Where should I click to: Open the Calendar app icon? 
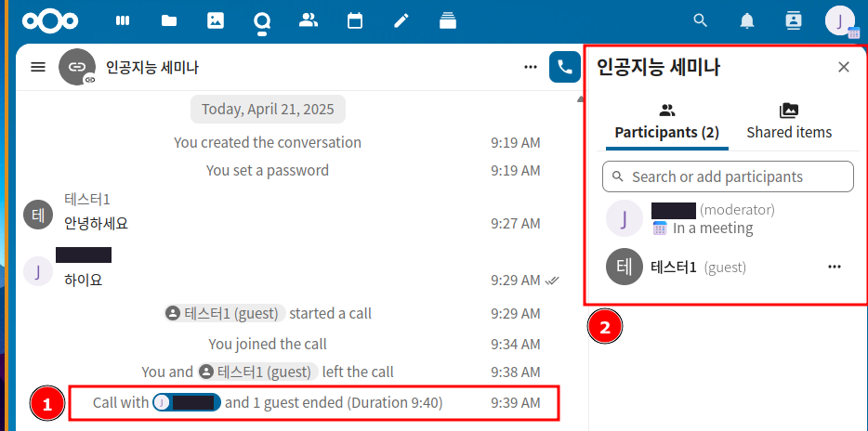[x=355, y=20]
